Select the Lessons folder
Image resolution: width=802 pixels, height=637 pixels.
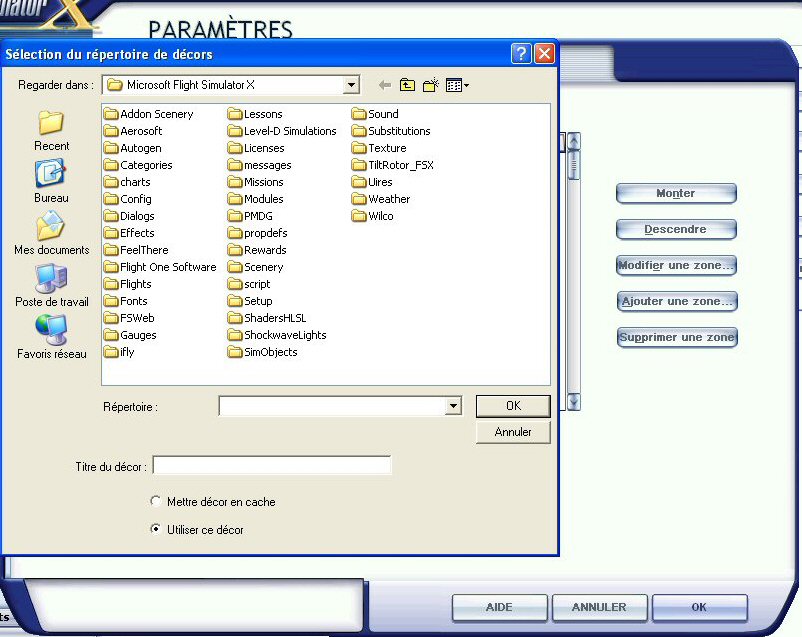coord(255,114)
